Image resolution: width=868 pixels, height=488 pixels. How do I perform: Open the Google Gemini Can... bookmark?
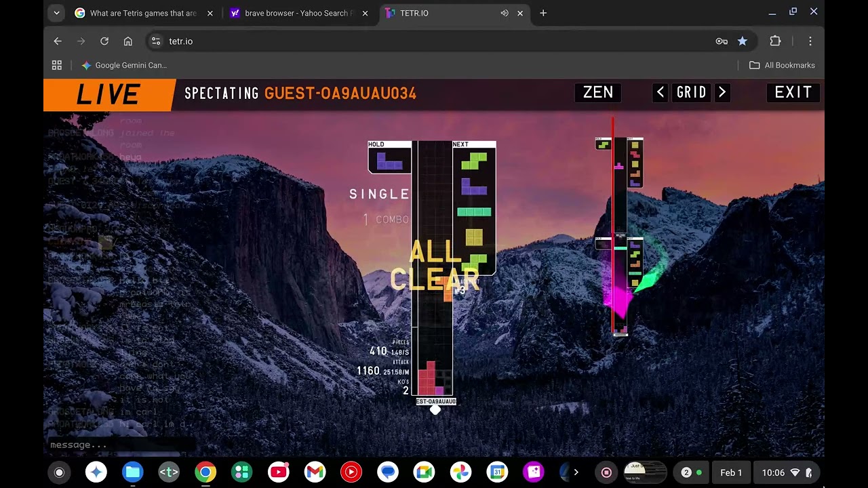coord(124,65)
